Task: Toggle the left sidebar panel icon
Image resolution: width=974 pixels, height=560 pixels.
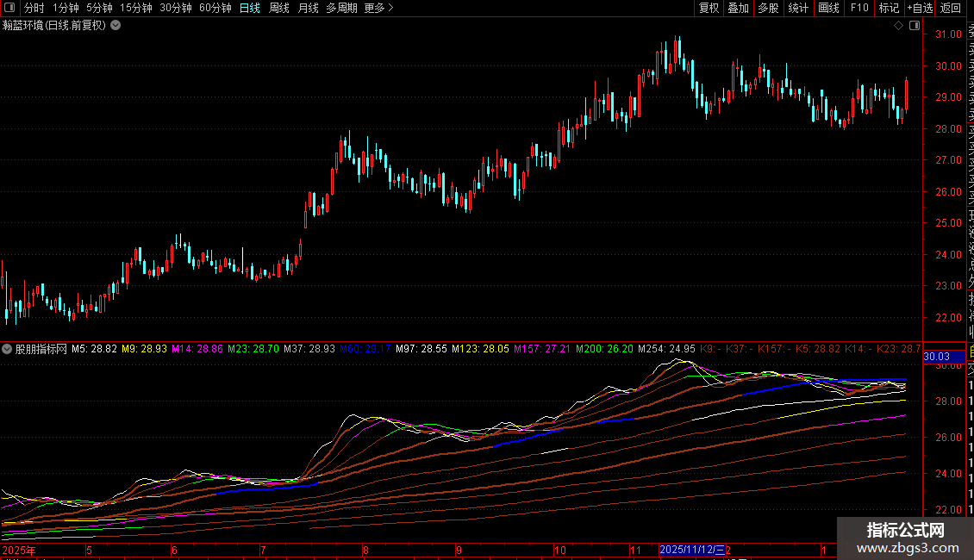Action: pos(9,8)
